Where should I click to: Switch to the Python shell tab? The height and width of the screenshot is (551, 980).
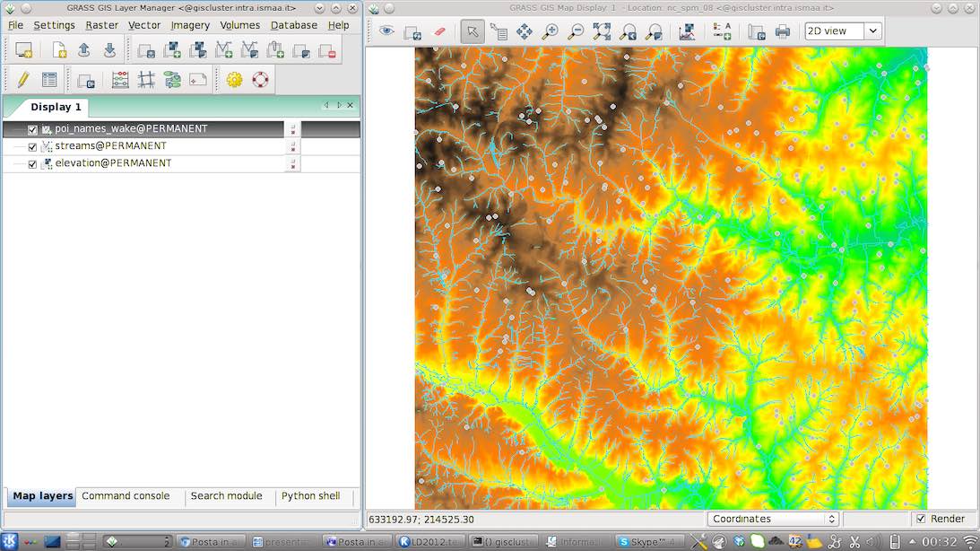coord(311,496)
